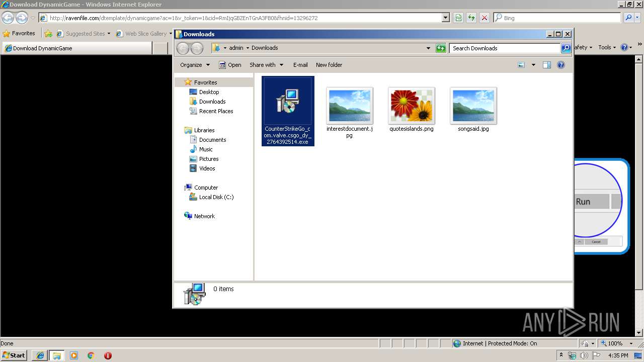Click the IE Forward navigation arrow

(x=22, y=18)
